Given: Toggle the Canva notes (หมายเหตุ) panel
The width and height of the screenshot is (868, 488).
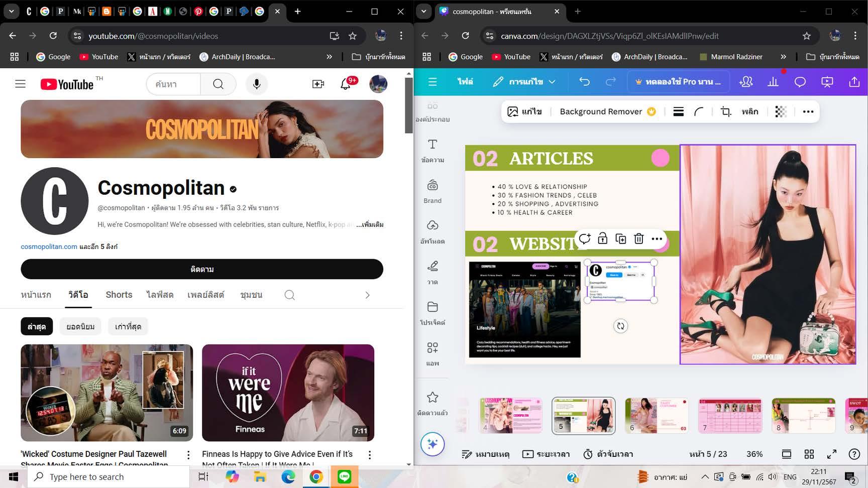Looking at the screenshot, I should [x=485, y=454].
